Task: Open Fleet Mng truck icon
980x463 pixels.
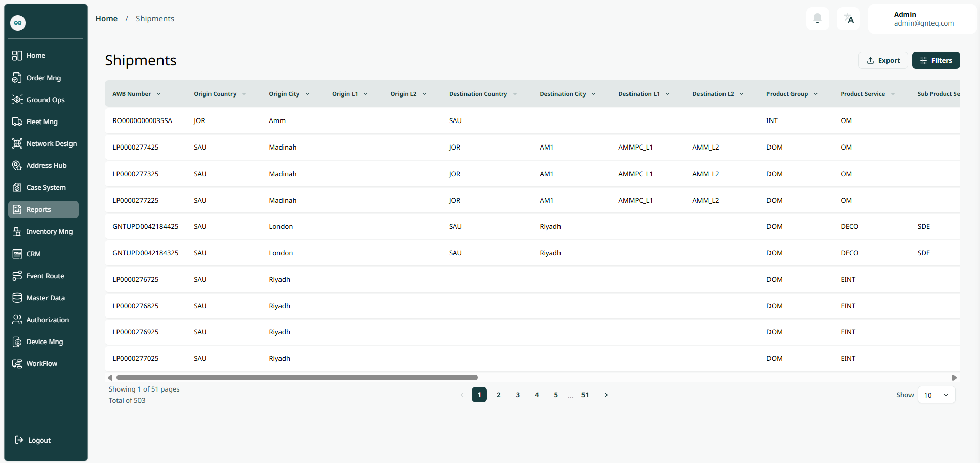Action: tap(17, 121)
